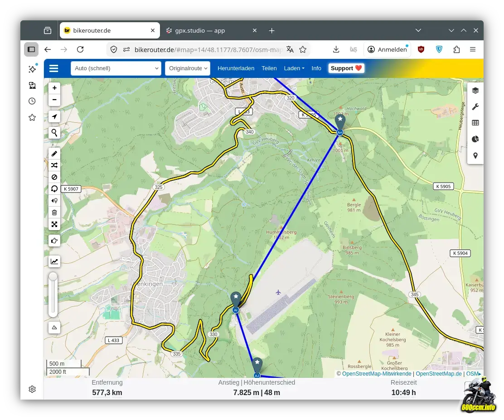Image resolution: width=504 pixels, height=420 pixels.
Task: Toggle the pointing hand drag mode button
Action: [x=54, y=240]
